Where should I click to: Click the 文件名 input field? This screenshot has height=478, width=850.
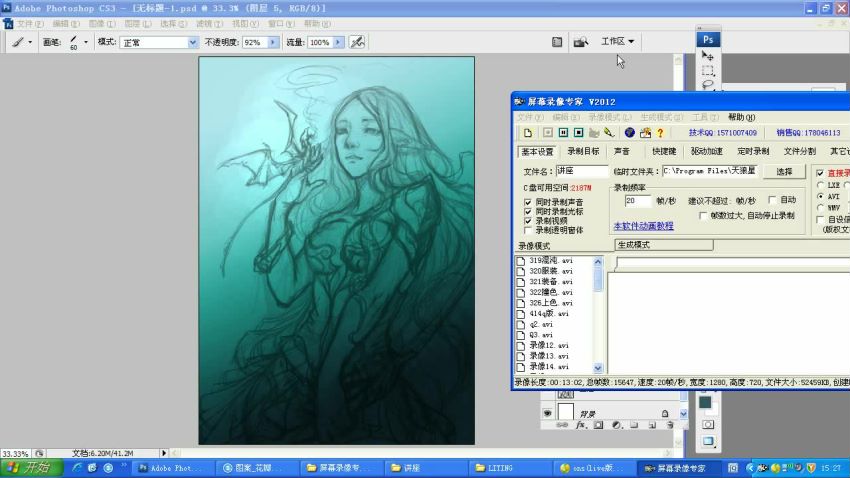click(x=582, y=171)
